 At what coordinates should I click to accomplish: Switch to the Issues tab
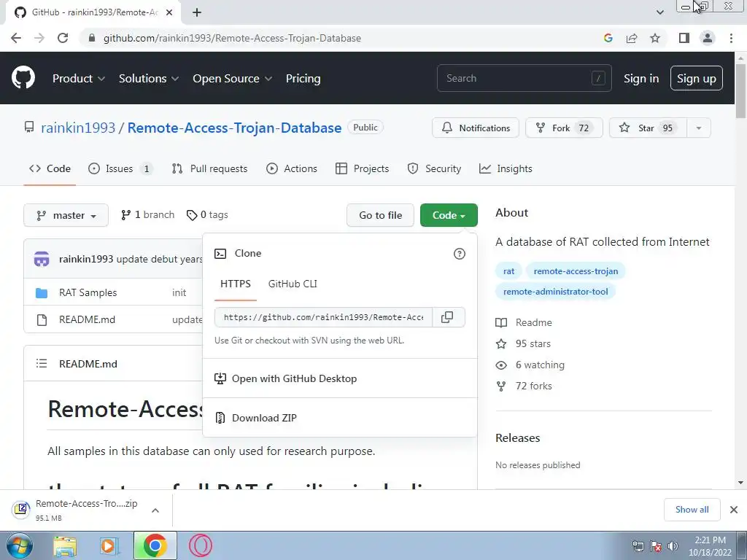point(120,168)
